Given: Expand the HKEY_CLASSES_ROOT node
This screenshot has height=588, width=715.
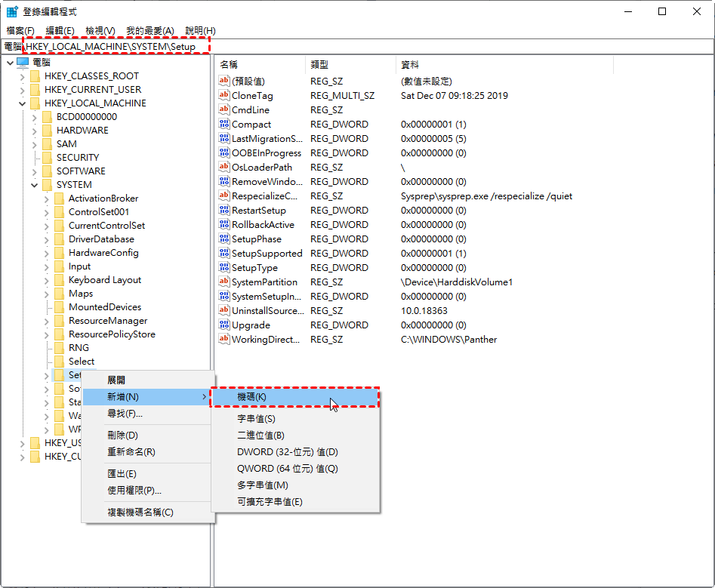Looking at the screenshot, I should coord(22,76).
